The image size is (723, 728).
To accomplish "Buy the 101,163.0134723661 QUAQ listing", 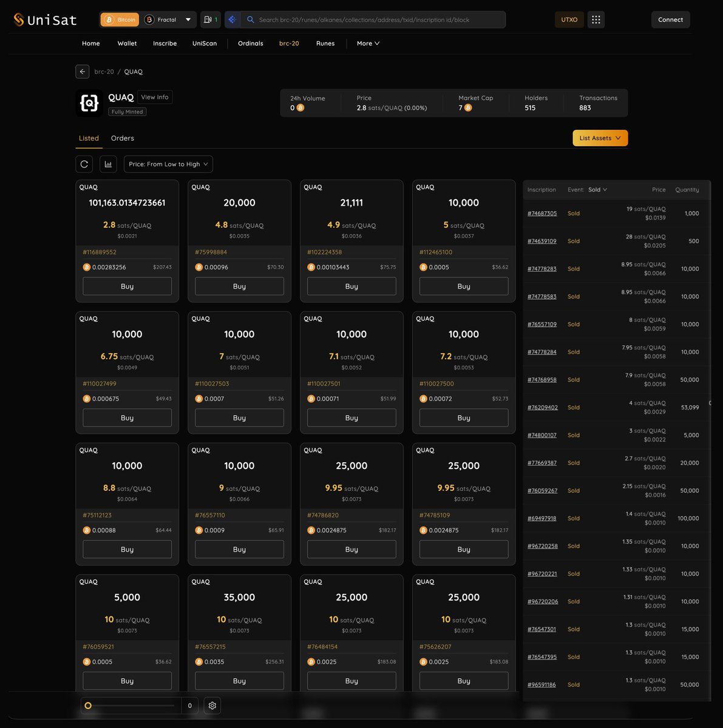I will pos(127,286).
